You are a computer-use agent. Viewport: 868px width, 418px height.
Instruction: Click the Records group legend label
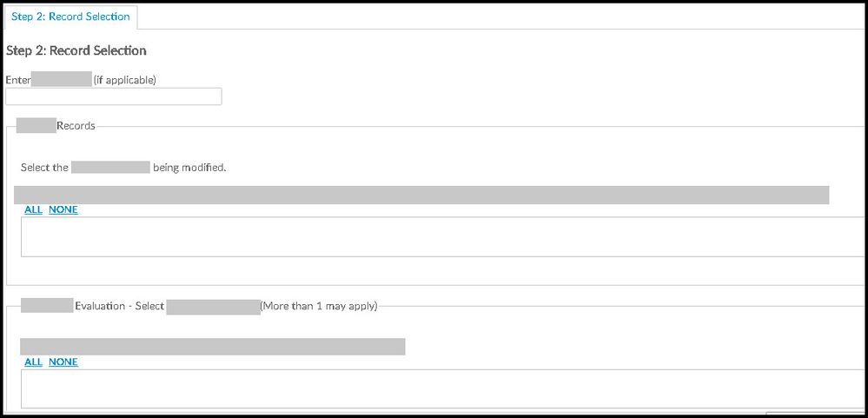coord(76,125)
